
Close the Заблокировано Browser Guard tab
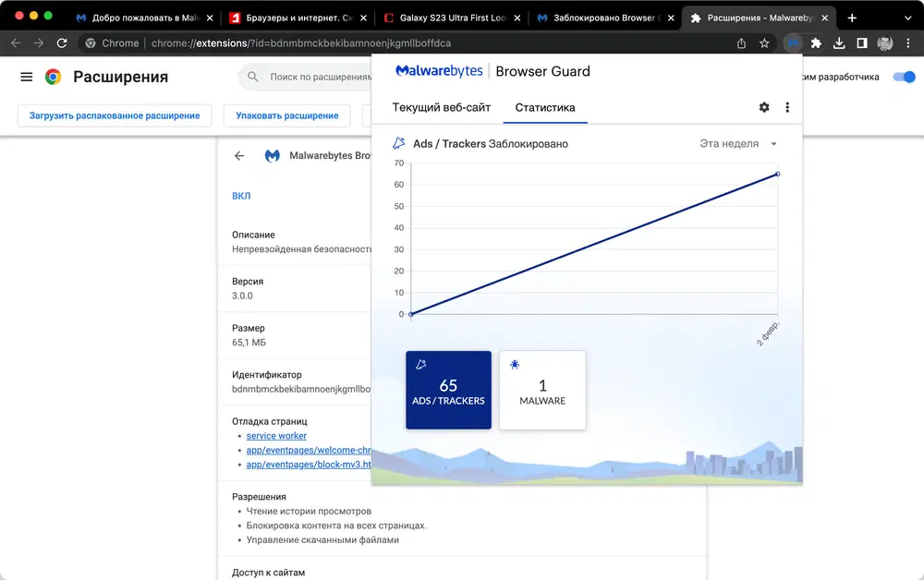pyautogui.click(x=671, y=18)
